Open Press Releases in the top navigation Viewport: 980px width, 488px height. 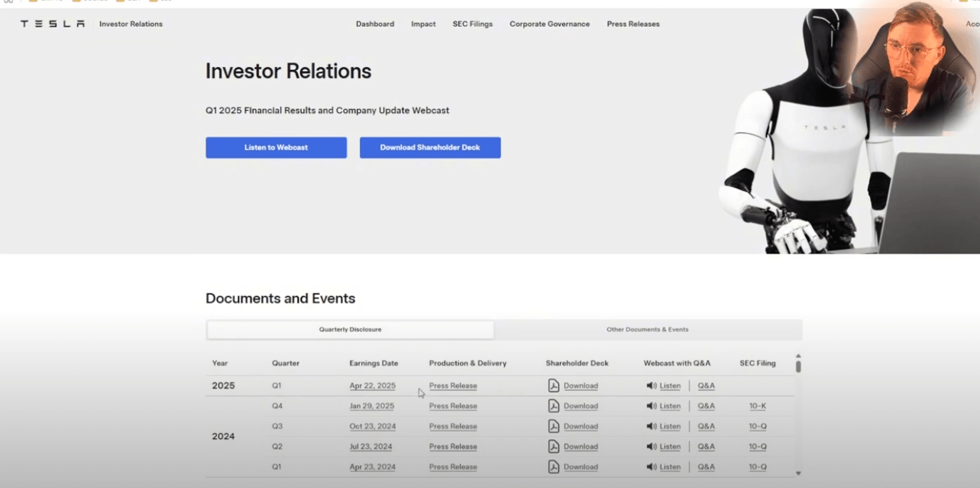pos(633,24)
